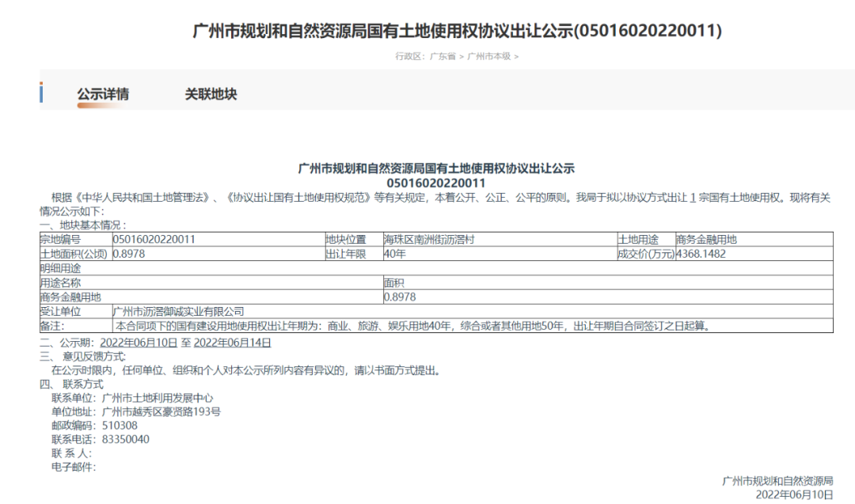Click the 宗地编号 value cell 05016020220011

[218, 239]
